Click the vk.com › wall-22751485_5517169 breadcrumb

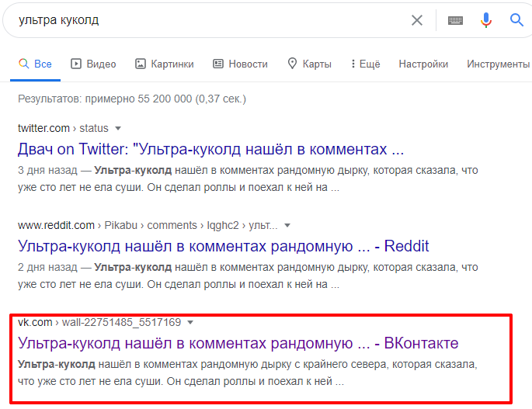(x=99, y=322)
